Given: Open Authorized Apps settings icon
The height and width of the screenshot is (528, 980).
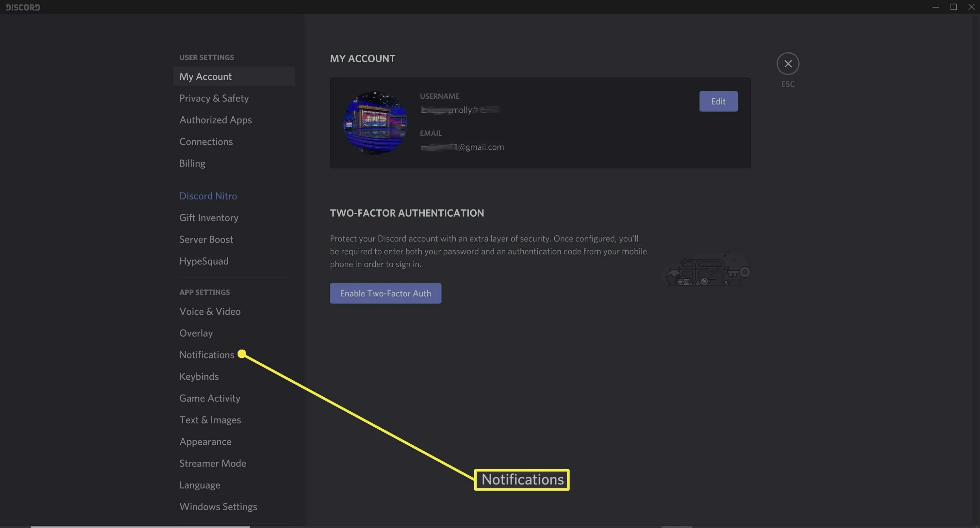Looking at the screenshot, I should point(216,119).
